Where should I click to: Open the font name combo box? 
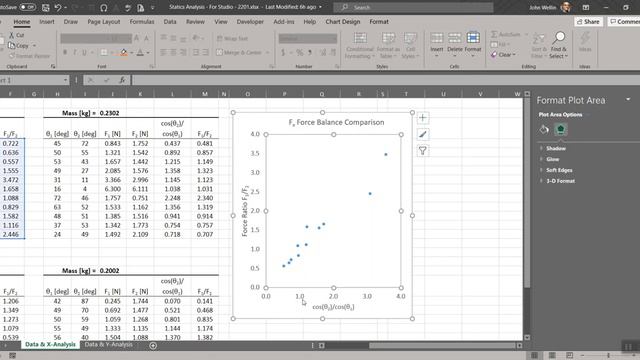84,38
